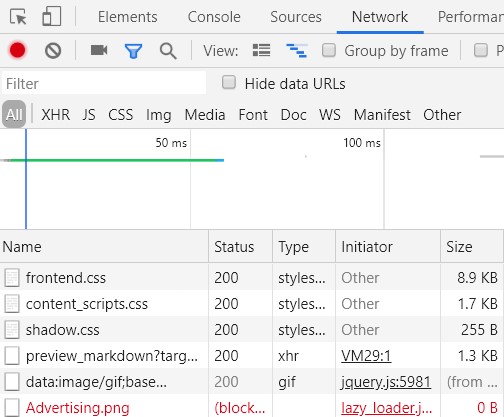Screen dimensions: 504x417
Task: Click into the Filter text field
Action: pyautogui.click(x=104, y=83)
